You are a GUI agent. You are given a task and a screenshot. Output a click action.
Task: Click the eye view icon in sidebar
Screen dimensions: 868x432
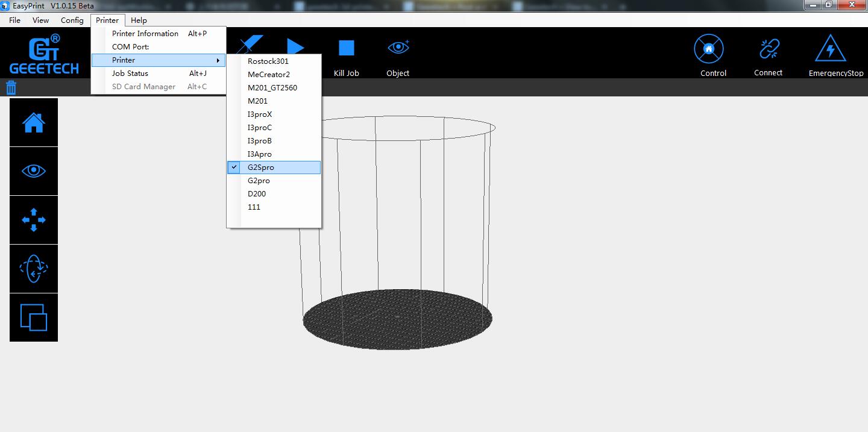[34, 171]
